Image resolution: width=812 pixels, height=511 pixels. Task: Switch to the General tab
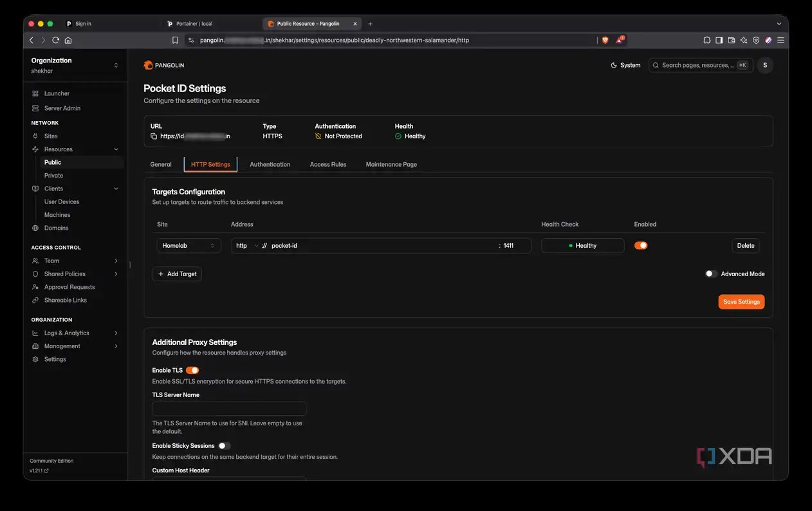pos(161,164)
